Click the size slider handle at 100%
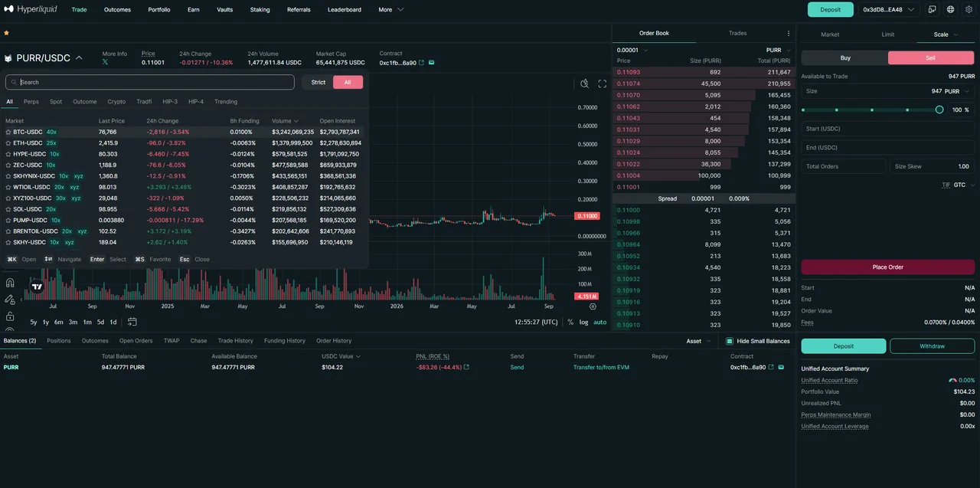This screenshot has width=980, height=488. 939,110
